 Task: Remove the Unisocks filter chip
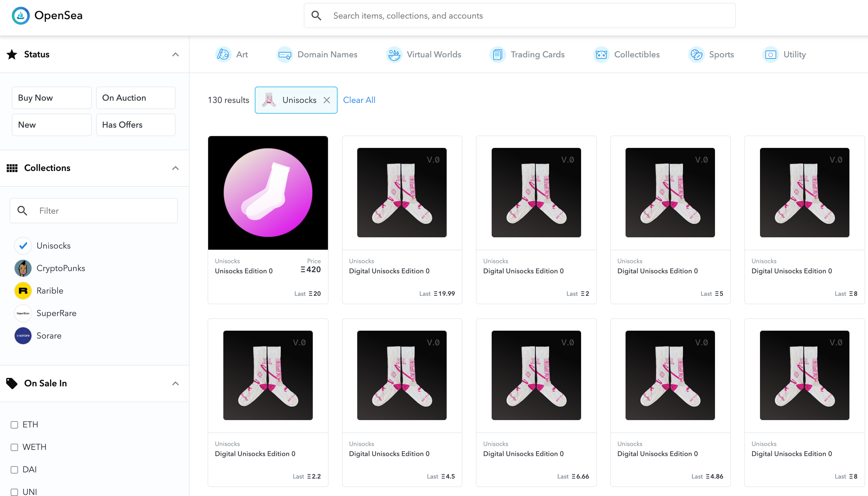click(327, 100)
